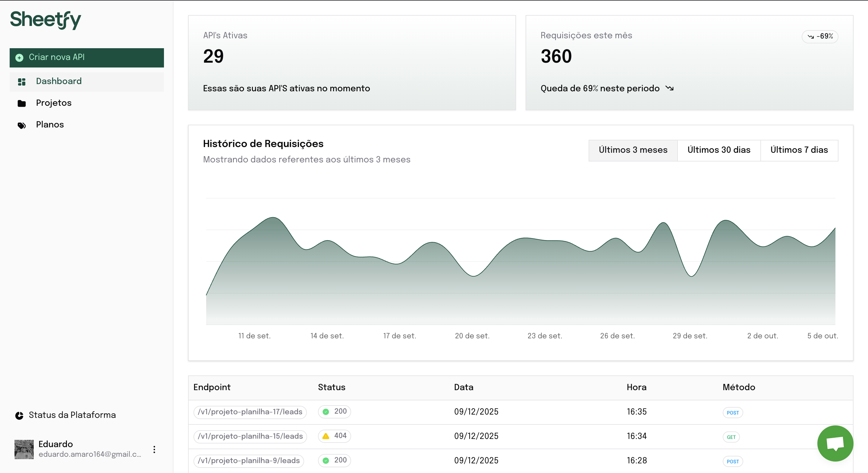868x473 pixels.
Task: Select the Últimos 3 meses range
Action: pos(633,150)
